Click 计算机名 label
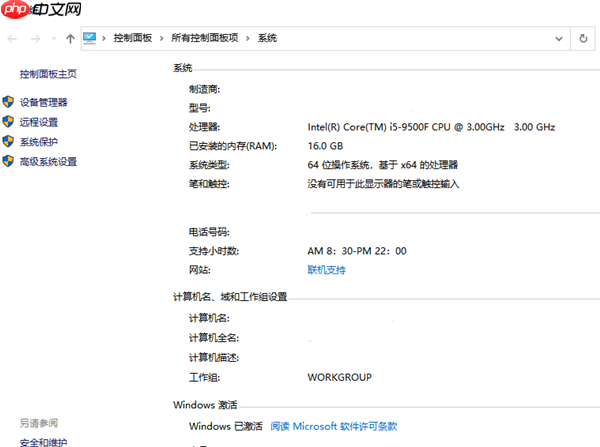Image resolution: width=600 pixels, height=447 pixels. tap(209, 318)
